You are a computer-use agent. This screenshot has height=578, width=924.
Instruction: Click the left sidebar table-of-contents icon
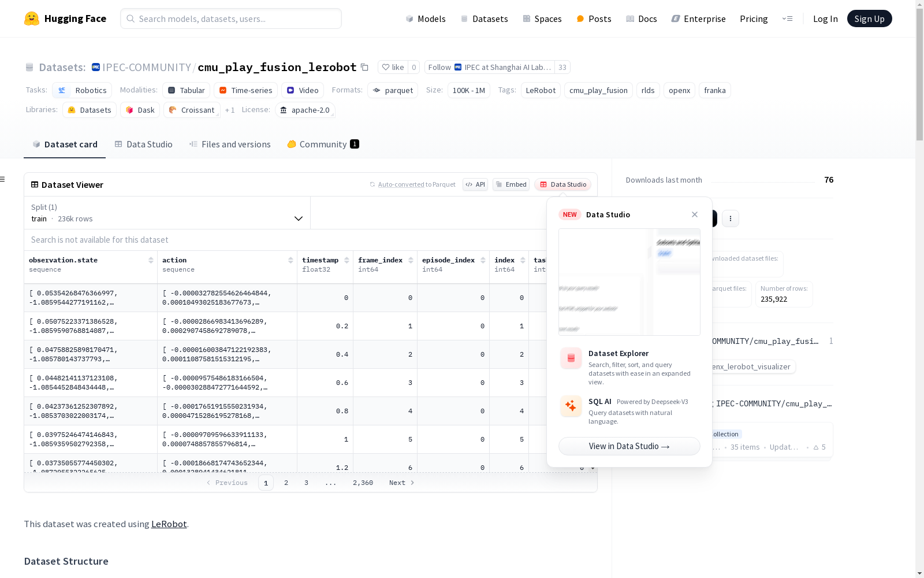click(3, 179)
